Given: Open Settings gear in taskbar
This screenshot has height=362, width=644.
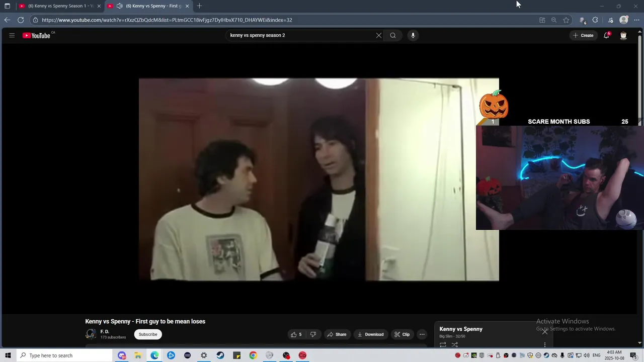Looking at the screenshot, I should [204, 355].
